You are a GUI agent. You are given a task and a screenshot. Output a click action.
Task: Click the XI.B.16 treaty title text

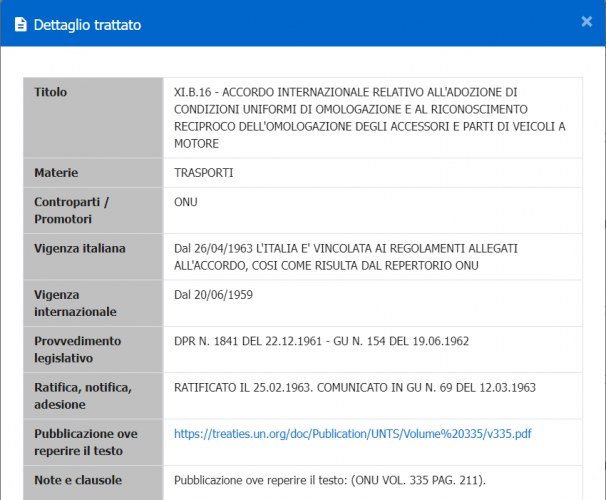click(370, 117)
